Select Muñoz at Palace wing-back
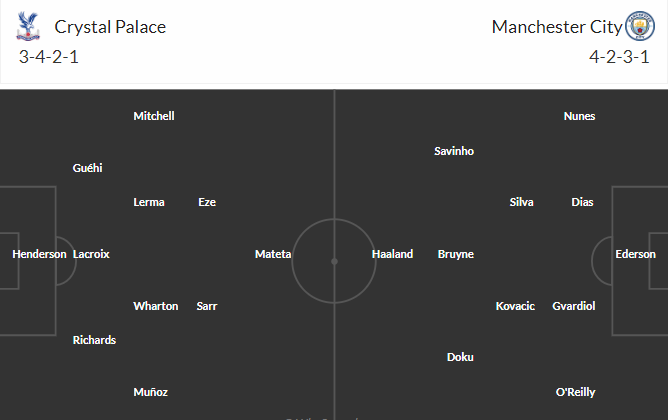Viewport: 669px width, 420px height. pyautogui.click(x=151, y=392)
